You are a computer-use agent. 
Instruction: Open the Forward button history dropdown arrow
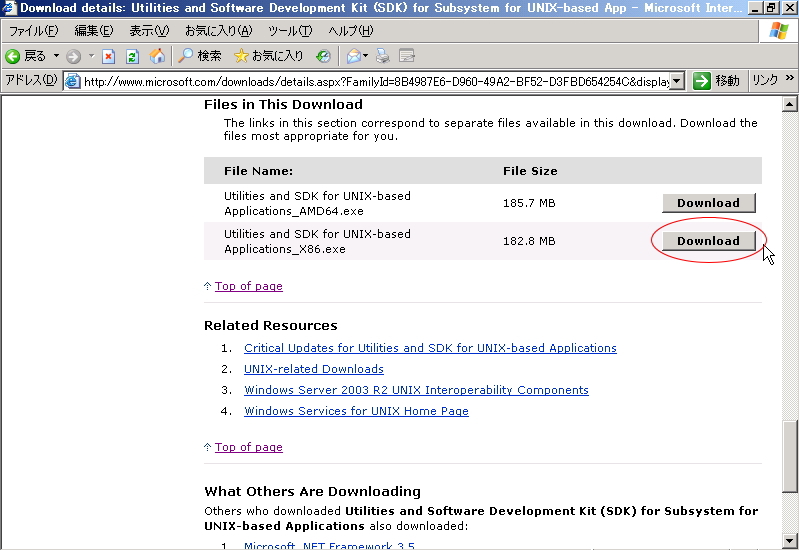[x=92, y=56]
